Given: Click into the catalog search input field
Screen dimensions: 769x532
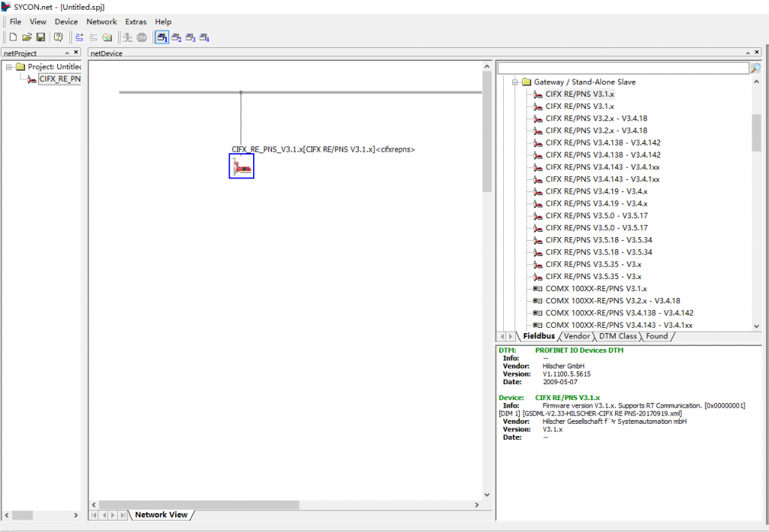Looking at the screenshot, I should click(623, 68).
